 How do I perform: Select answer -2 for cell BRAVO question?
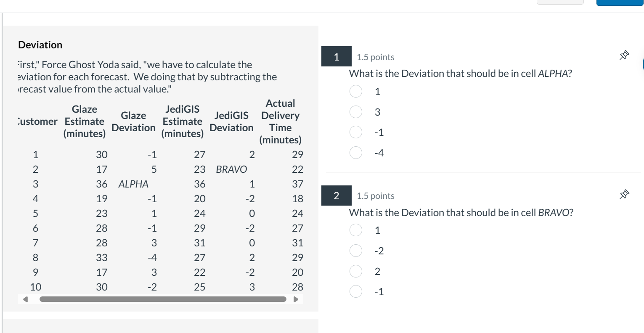pos(356,251)
